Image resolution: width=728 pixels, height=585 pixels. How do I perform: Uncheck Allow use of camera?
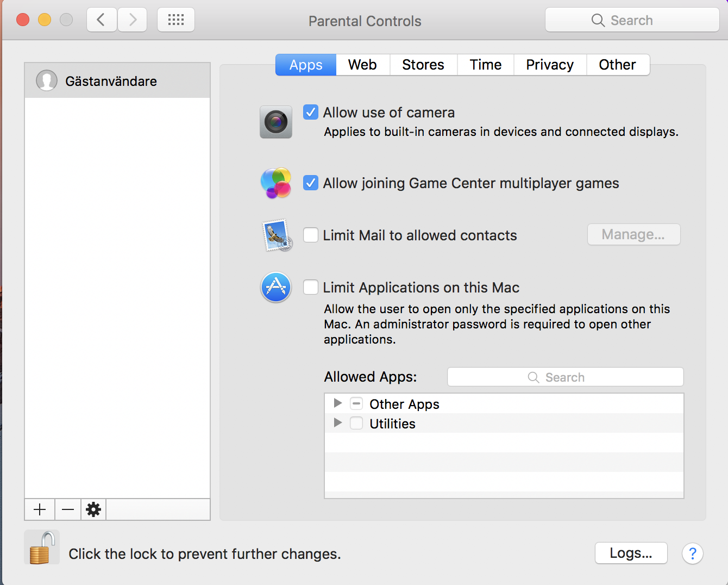click(x=311, y=112)
